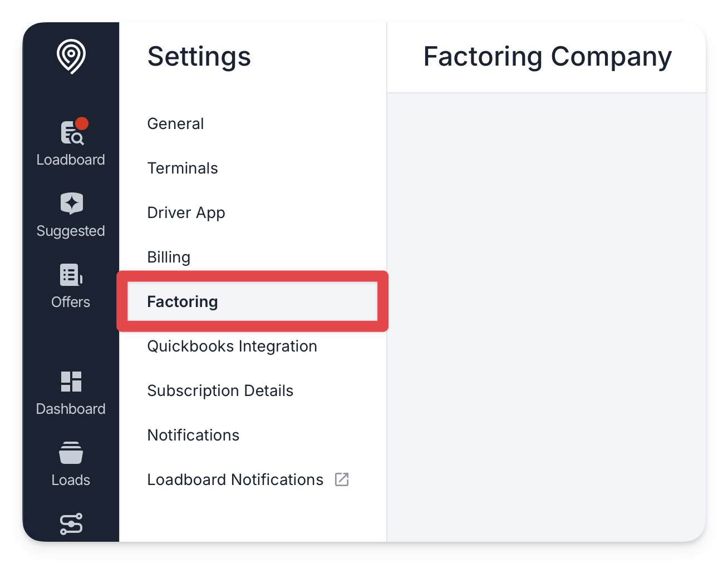The height and width of the screenshot is (564, 728).
Task: Go to Driver App settings
Action: click(x=186, y=212)
